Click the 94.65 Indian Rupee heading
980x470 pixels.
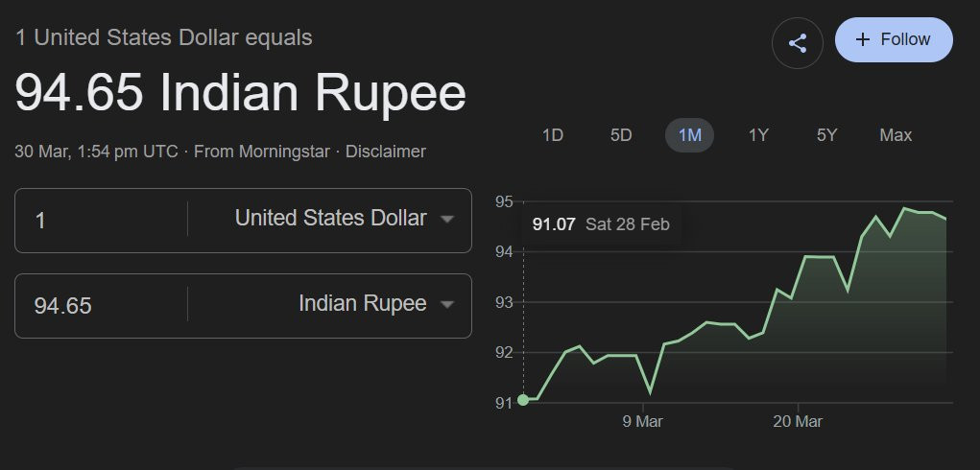(240, 93)
